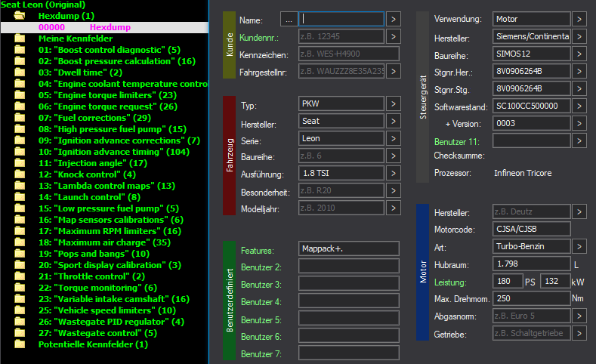Click the Seat Leon (Original) root node
This screenshot has width=596, height=364.
[x=43, y=5]
